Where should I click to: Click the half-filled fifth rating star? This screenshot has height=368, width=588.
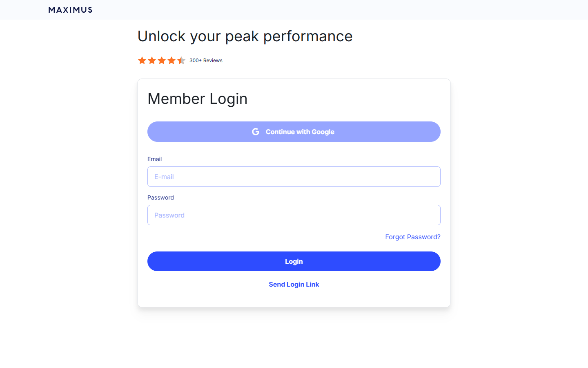click(x=181, y=61)
